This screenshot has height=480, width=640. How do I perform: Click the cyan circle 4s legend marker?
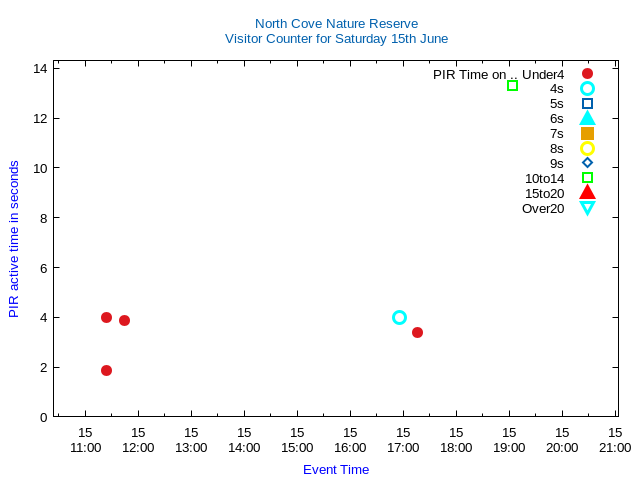(x=587, y=89)
